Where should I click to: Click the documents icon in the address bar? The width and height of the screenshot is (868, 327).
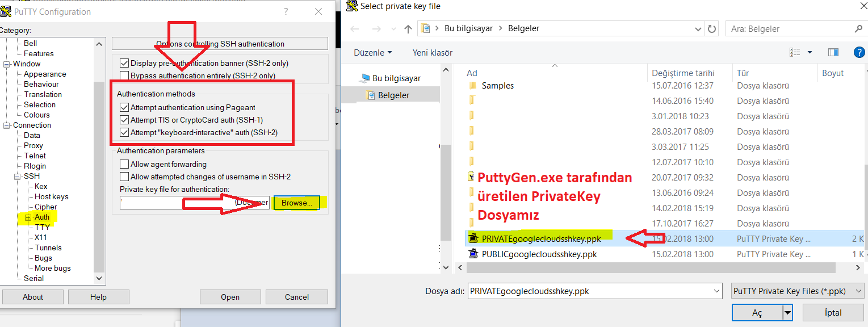click(x=426, y=28)
